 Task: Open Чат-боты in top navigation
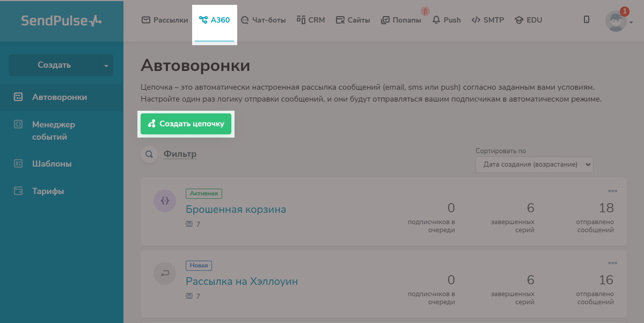click(263, 20)
